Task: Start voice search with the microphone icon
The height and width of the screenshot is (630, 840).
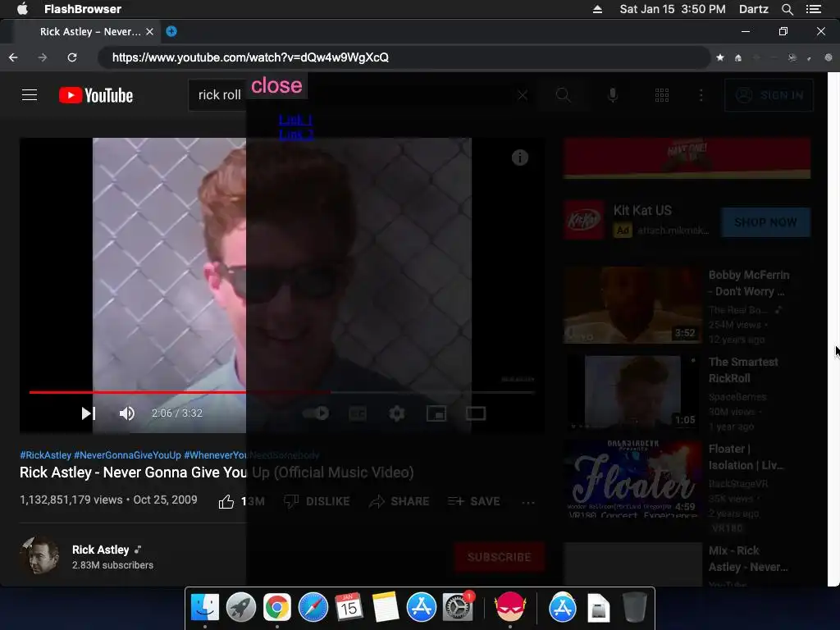Action: [613, 95]
